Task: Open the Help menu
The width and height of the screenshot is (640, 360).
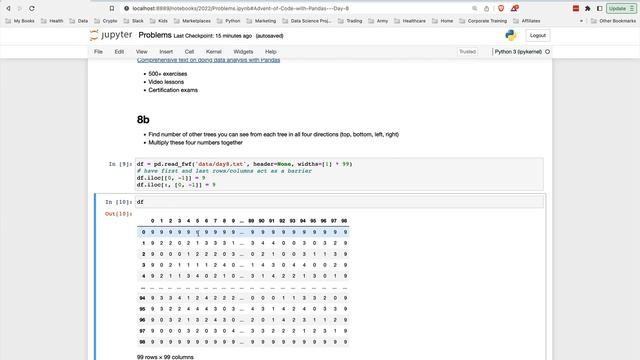Action: click(x=271, y=52)
